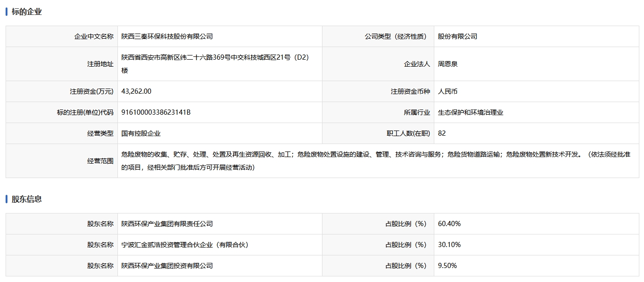The height and width of the screenshot is (282, 644).
Task: Select shareholder 宁波汇金贰浩投资管理合伙企业（有限合伙）
Action: coord(185,245)
